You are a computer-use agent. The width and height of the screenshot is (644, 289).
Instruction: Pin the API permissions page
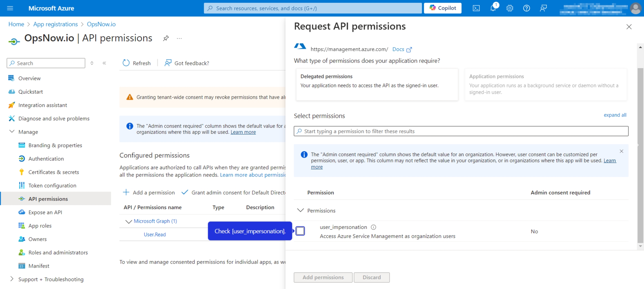(166, 38)
